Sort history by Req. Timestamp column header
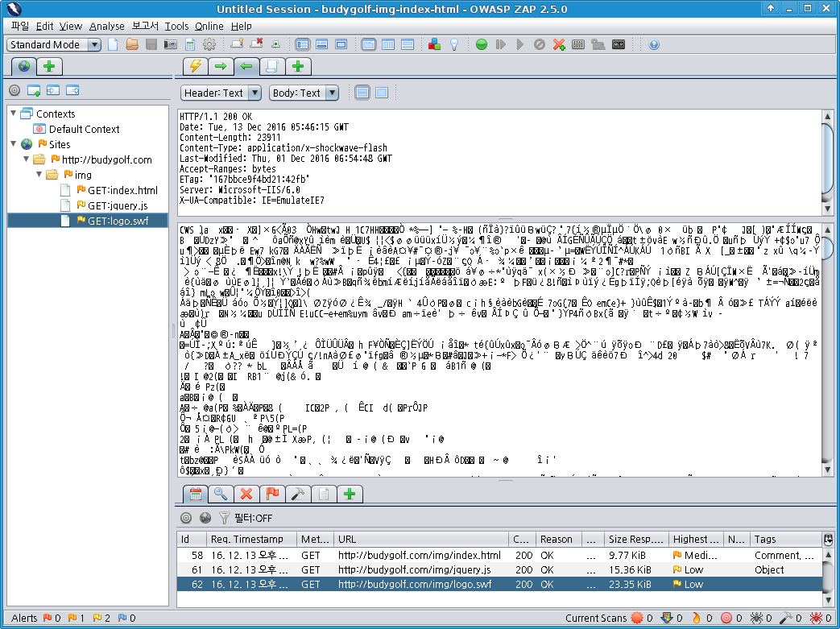Screen dimensions: 840x629 (x=252, y=539)
